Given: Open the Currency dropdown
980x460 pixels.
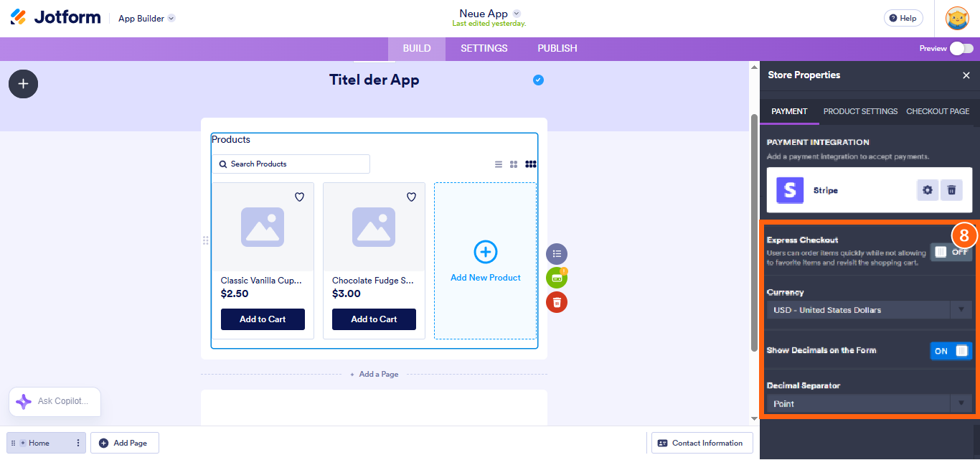Looking at the screenshot, I should click(x=869, y=310).
